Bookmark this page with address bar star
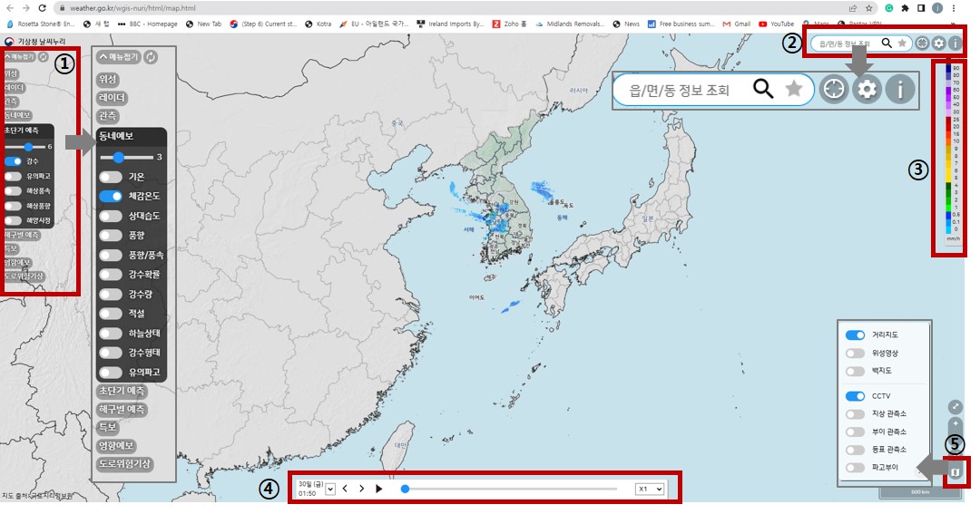The image size is (980, 514). pos(868,8)
